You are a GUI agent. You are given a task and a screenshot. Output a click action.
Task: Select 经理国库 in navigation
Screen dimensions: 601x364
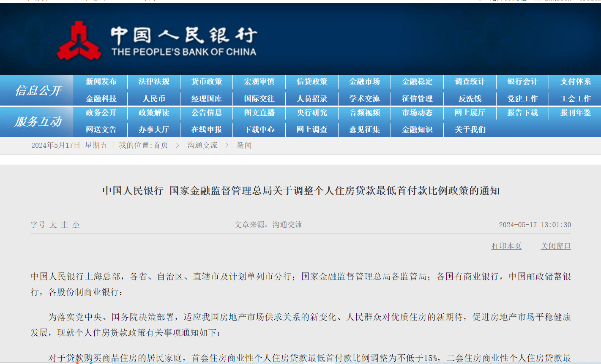coord(207,99)
